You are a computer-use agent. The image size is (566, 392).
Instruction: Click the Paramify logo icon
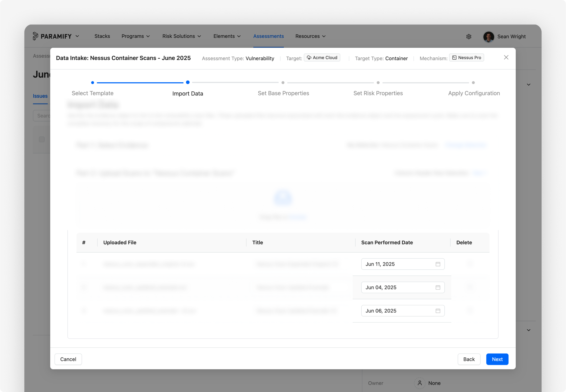(35, 36)
